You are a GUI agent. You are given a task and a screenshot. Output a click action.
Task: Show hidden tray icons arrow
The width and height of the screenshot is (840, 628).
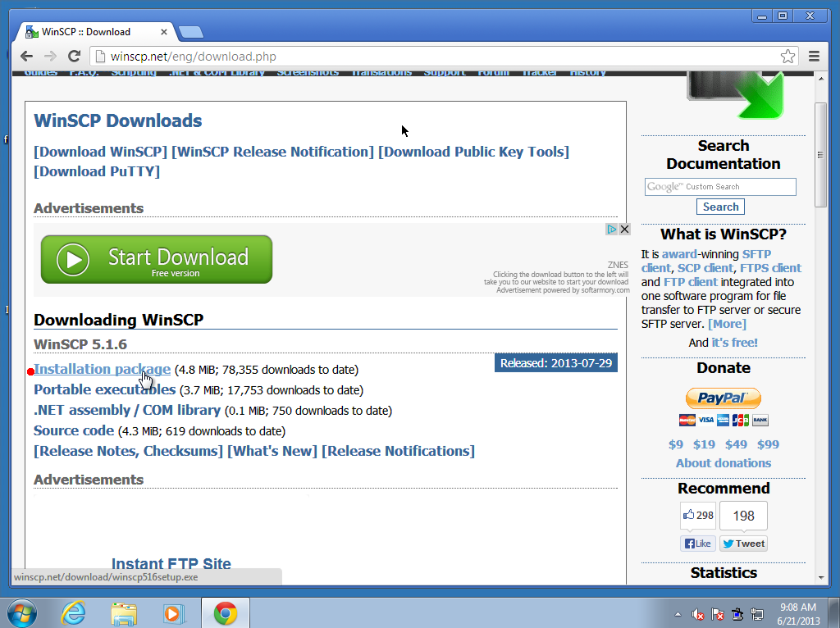678,614
